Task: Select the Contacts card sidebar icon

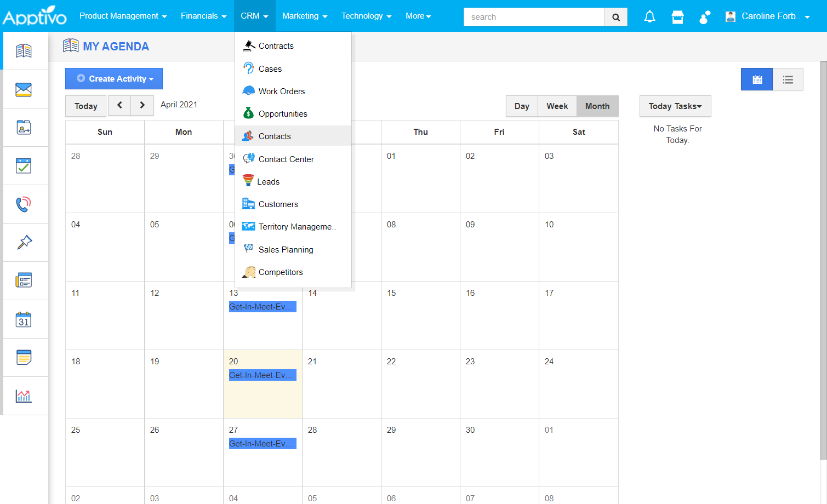Action: click(x=25, y=127)
